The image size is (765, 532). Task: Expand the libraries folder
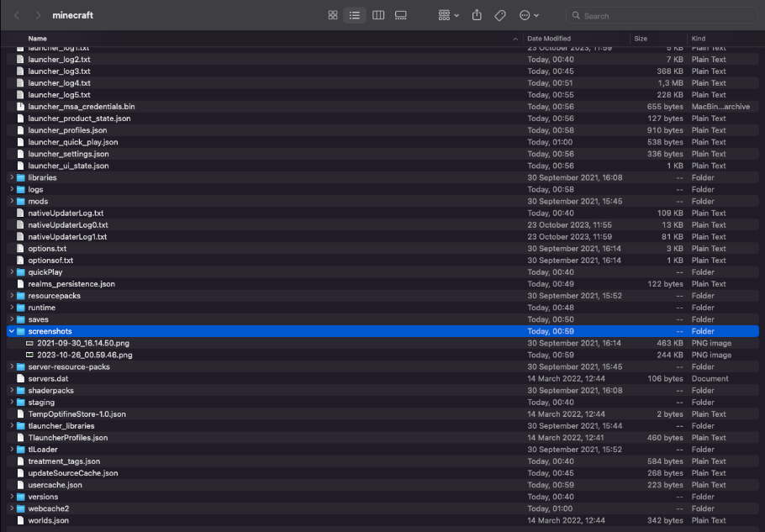[12, 177]
